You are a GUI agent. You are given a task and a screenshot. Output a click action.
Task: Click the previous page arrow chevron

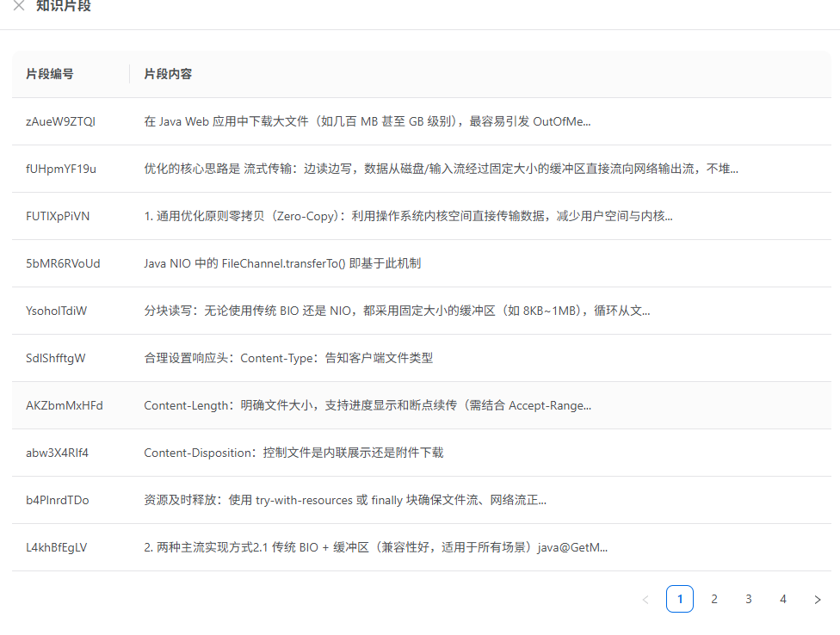(x=645, y=599)
